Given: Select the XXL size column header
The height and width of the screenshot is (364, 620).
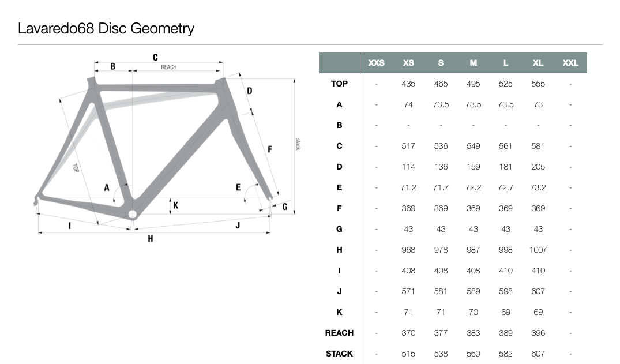Looking at the screenshot, I should (x=570, y=63).
